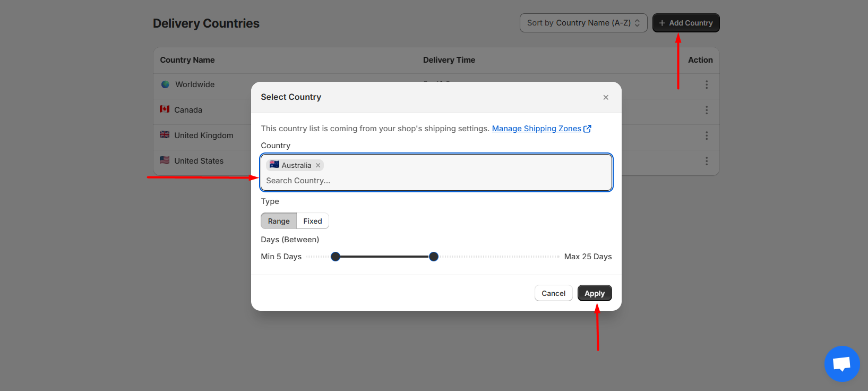
Task: Click the kebab menu icon on Canada row
Action: click(707, 110)
